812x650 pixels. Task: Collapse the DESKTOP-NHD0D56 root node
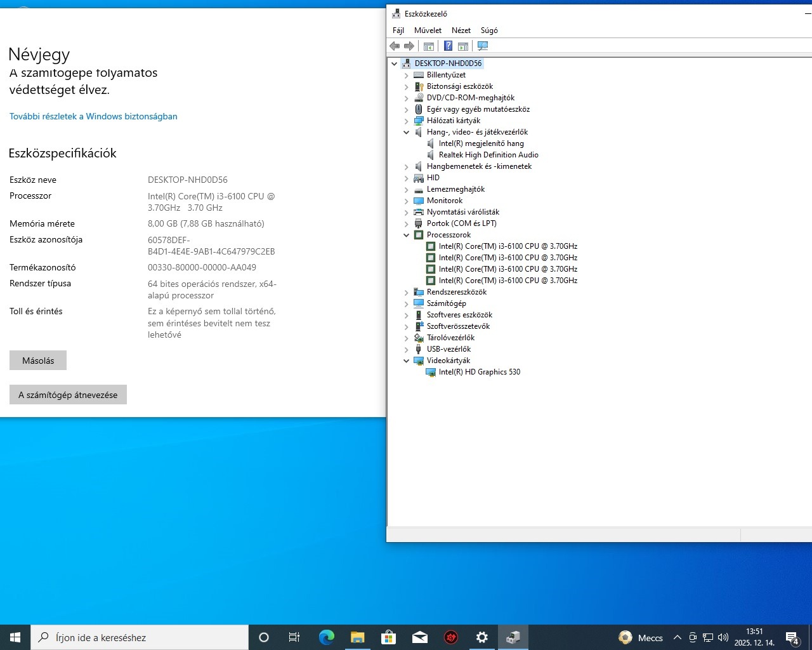tap(395, 63)
